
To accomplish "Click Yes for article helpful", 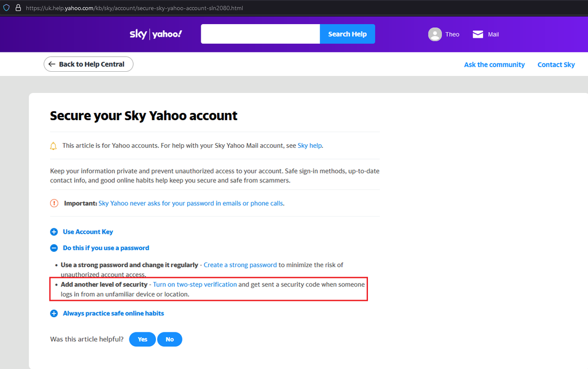I will pos(142,340).
